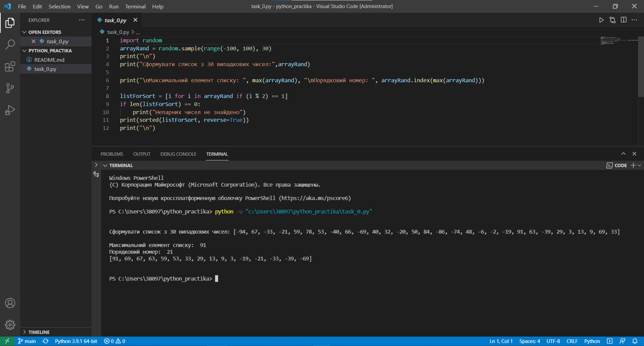Open the Terminal menu

pos(135,6)
